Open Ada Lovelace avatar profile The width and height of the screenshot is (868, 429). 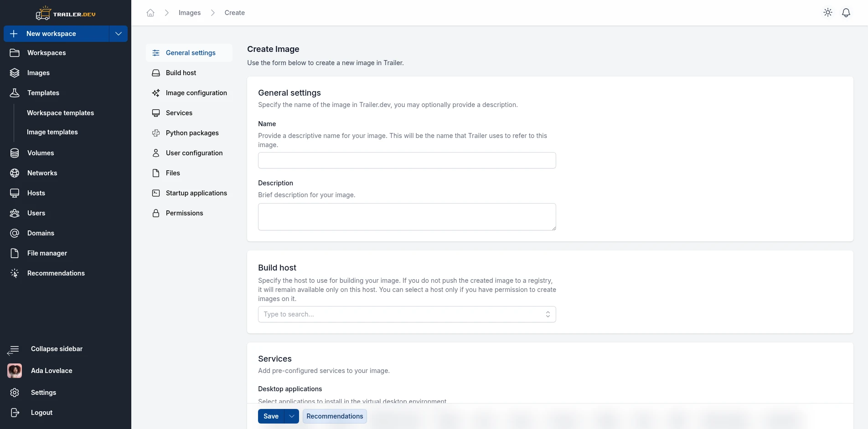[x=15, y=371]
